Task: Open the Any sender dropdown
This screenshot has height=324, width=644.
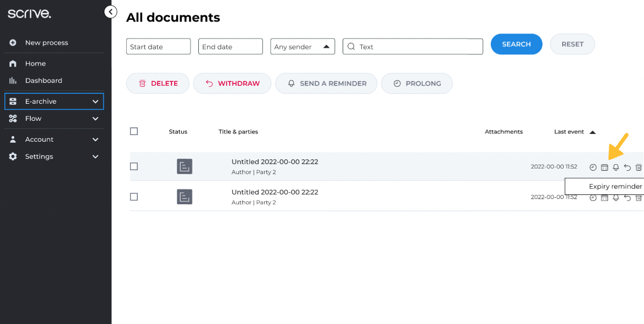Action: (303, 47)
